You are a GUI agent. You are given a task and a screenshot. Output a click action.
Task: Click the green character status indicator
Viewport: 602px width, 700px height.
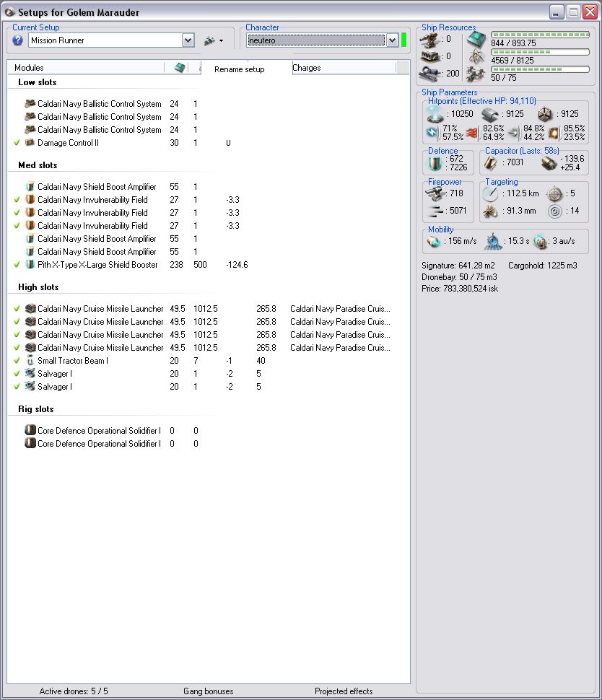(x=404, y=40)
